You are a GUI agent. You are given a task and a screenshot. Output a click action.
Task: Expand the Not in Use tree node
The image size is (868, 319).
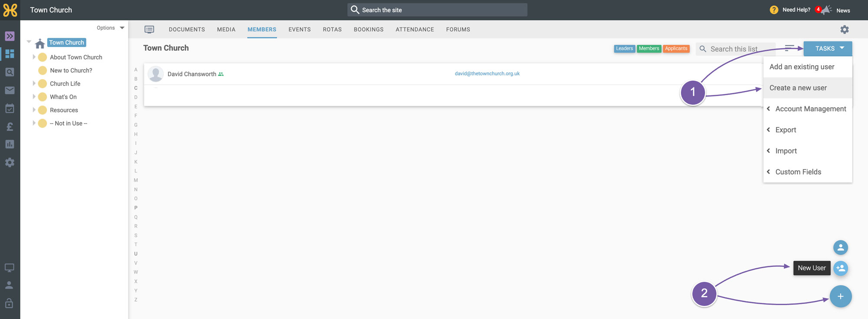pos(34,123)
